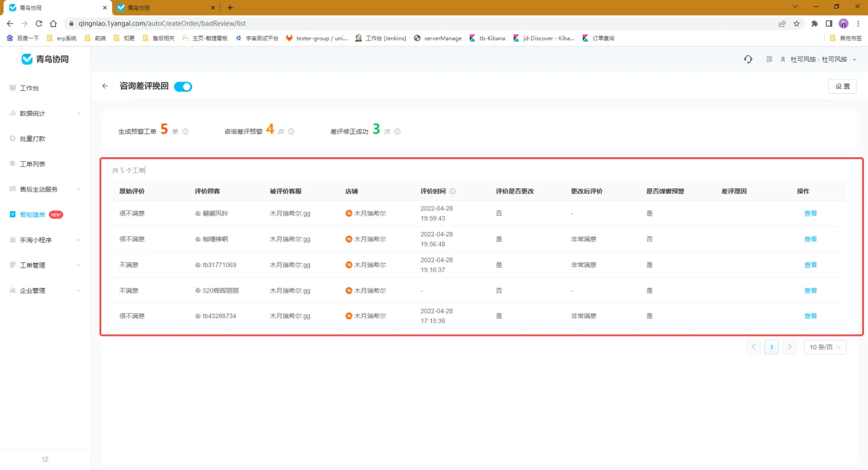Screen dimensions: 868x470
Task: Open the tab search chevron in title bar
Action: tap(795, 7)
